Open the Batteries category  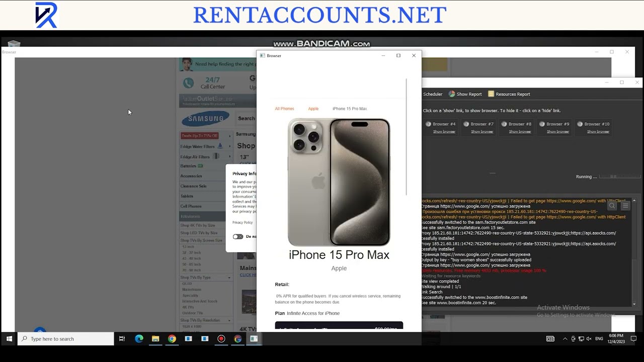[x=188, y=166]
